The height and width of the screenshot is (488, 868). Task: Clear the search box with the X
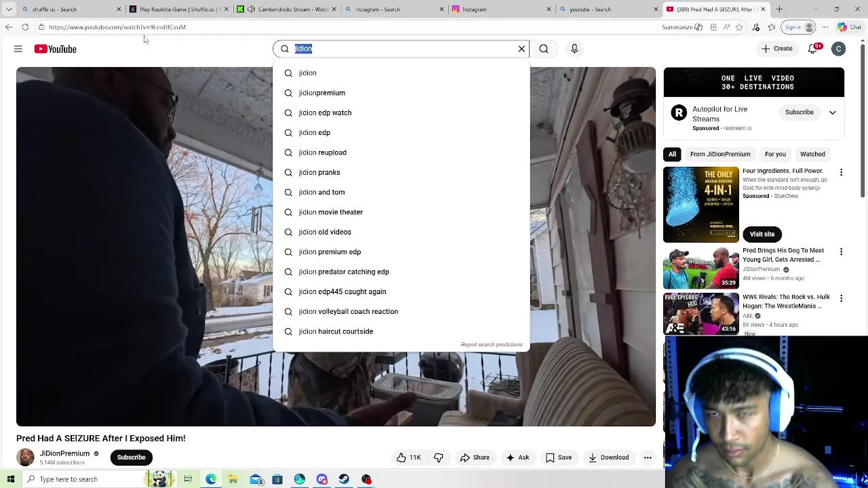(521, 49)
